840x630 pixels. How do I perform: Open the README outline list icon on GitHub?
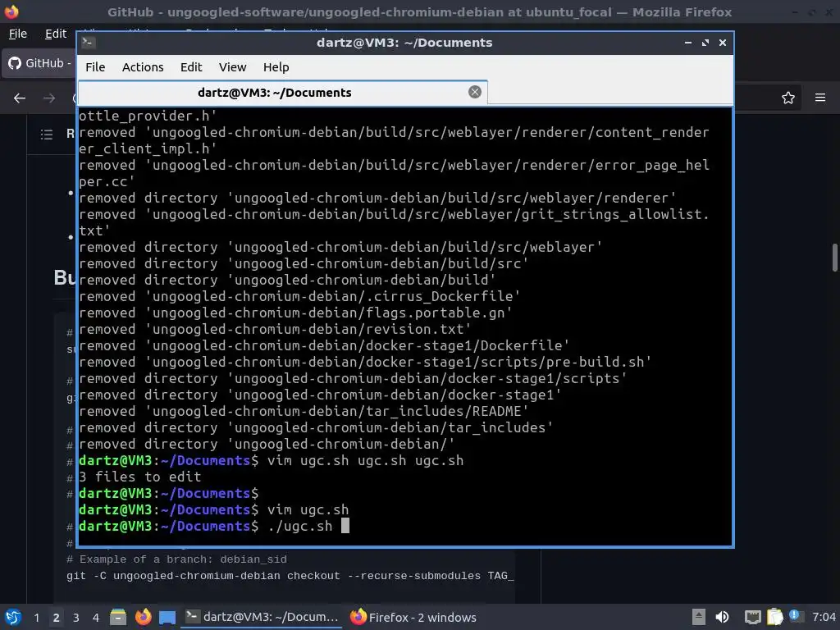47,135
